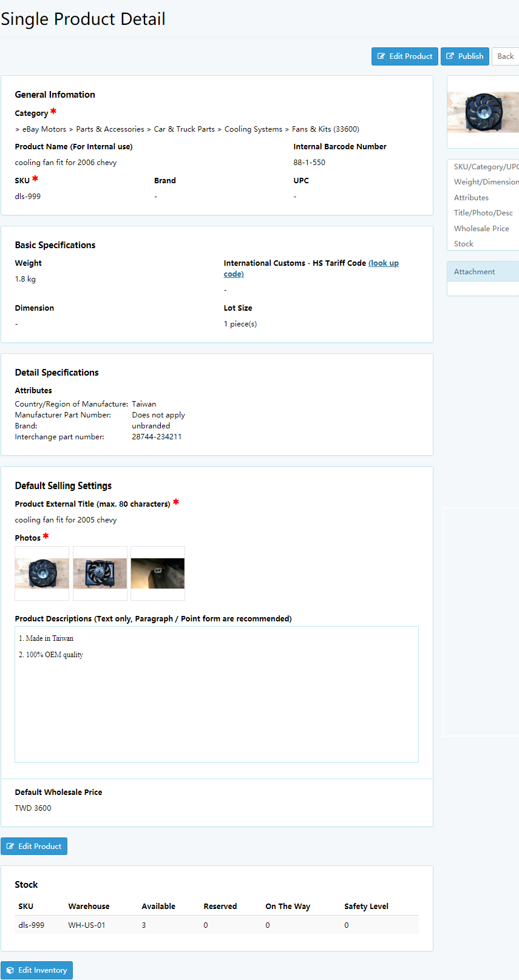The width and height of the screenshot is (519, 980).
Task: Jump to Title/Photo/Desc section
Action: click(483, 212)
